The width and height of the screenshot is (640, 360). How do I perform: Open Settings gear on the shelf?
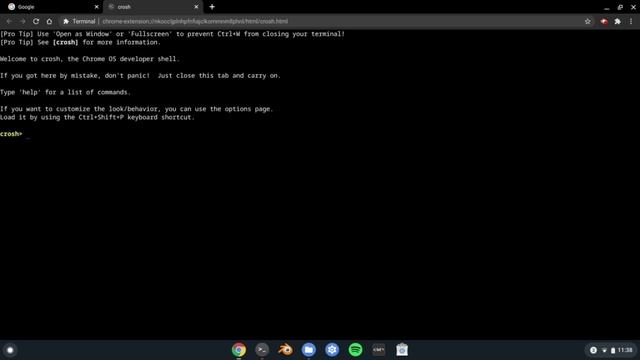[x=332, y=350]
